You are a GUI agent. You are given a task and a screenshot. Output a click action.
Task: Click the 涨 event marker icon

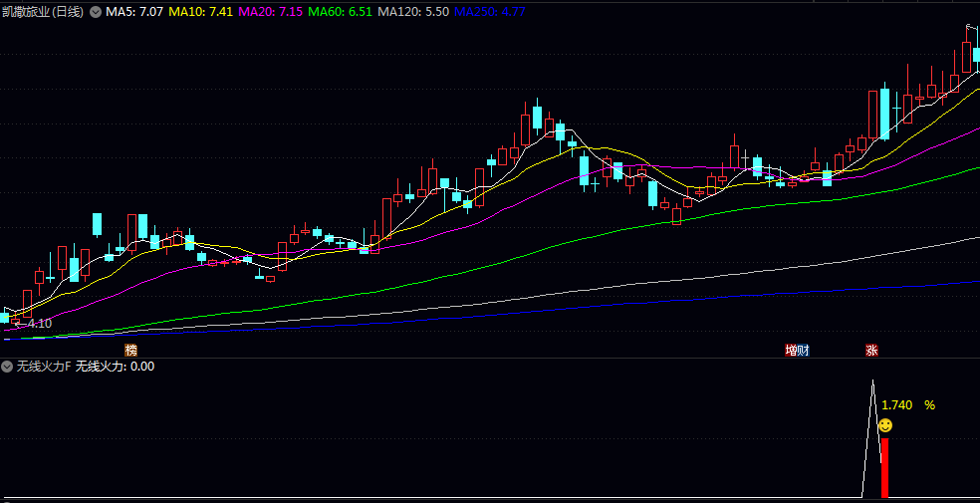[871, 350]
